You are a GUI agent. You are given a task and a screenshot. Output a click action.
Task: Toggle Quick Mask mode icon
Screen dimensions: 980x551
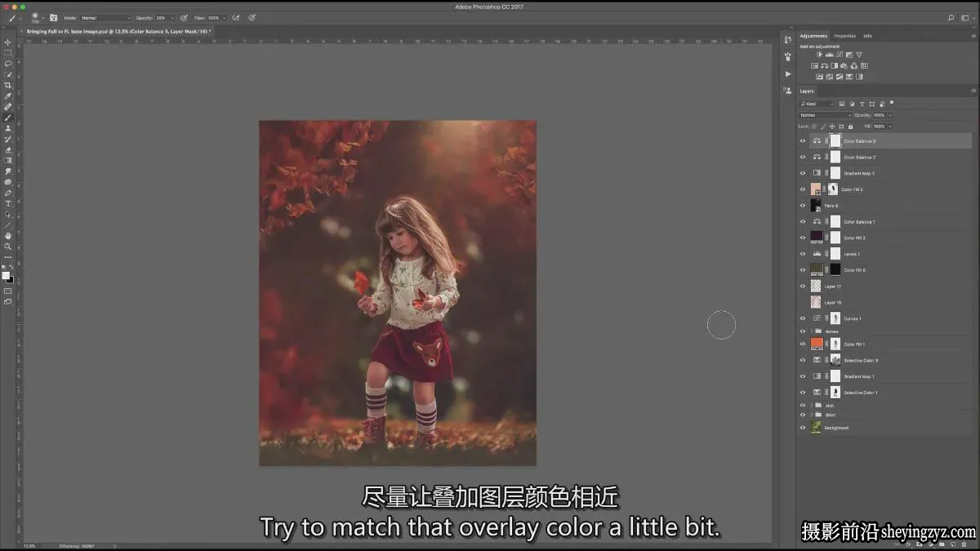(x=8, y=291)
